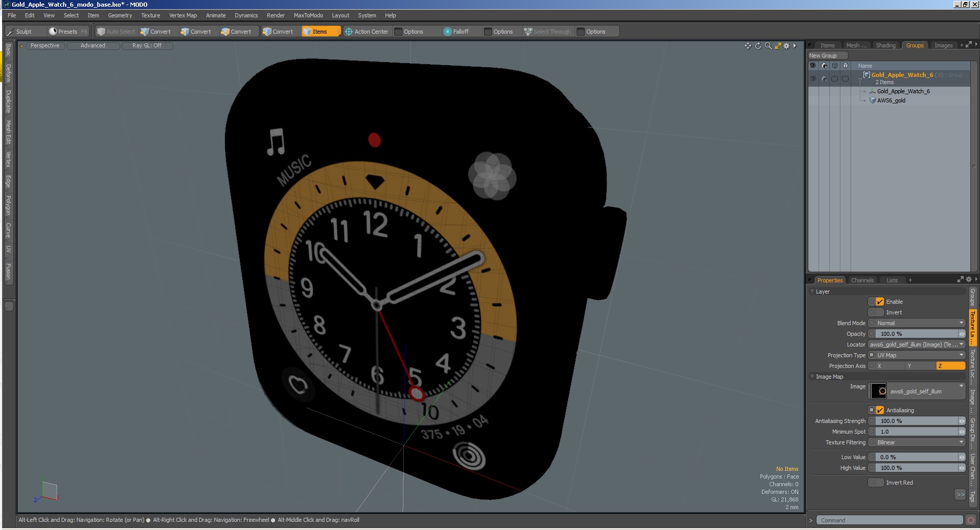
Task: Switch to the Shading tab
Action: 885,45
